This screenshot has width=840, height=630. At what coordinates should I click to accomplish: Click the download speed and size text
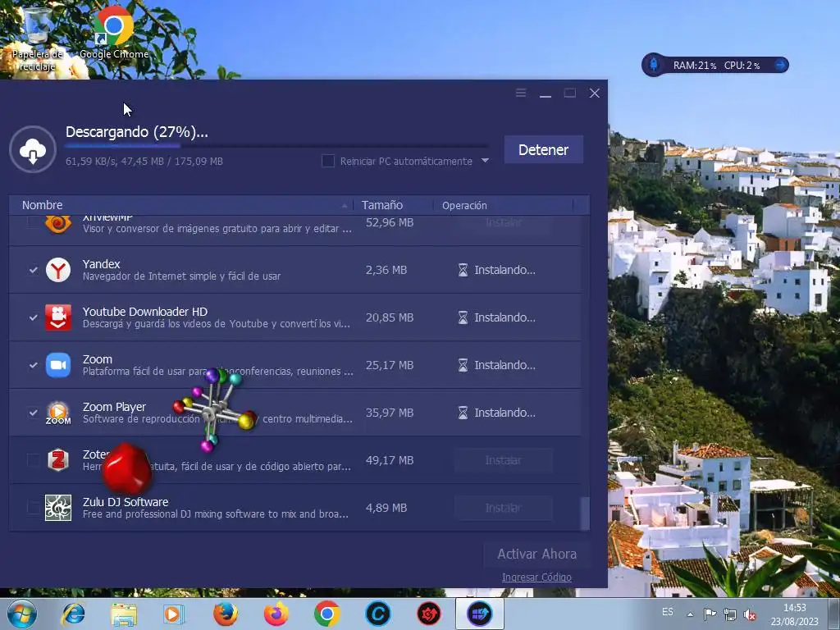(144, 162)
